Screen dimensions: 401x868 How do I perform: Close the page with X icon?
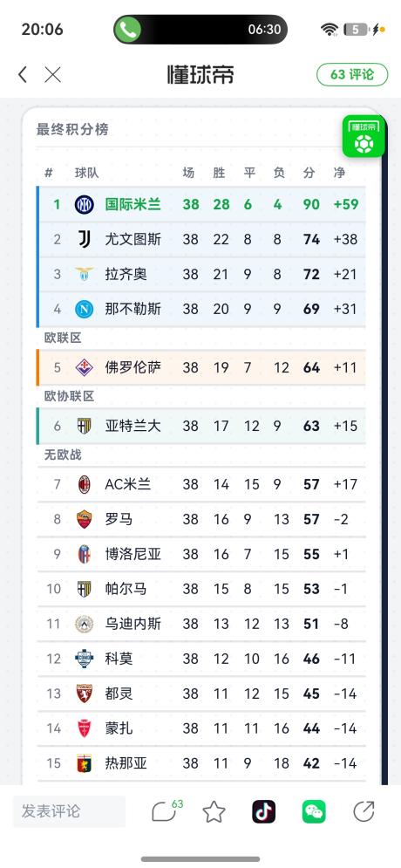[x=52, y=74]
